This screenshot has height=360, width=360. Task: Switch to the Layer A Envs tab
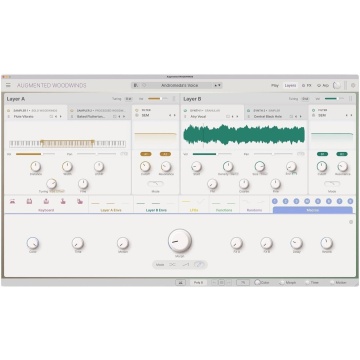(111, 210)
